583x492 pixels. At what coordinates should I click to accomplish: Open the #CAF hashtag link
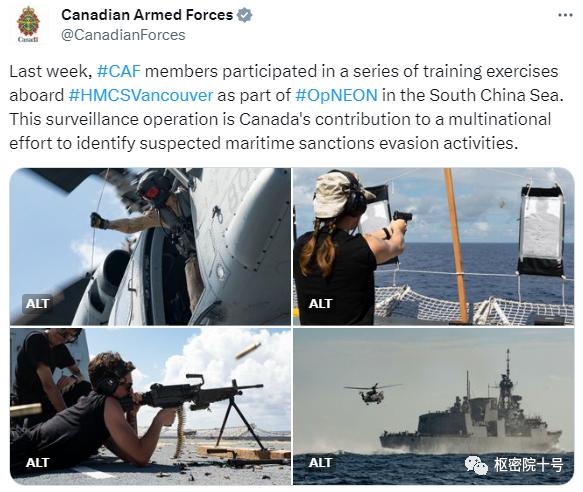click(119, 71)
